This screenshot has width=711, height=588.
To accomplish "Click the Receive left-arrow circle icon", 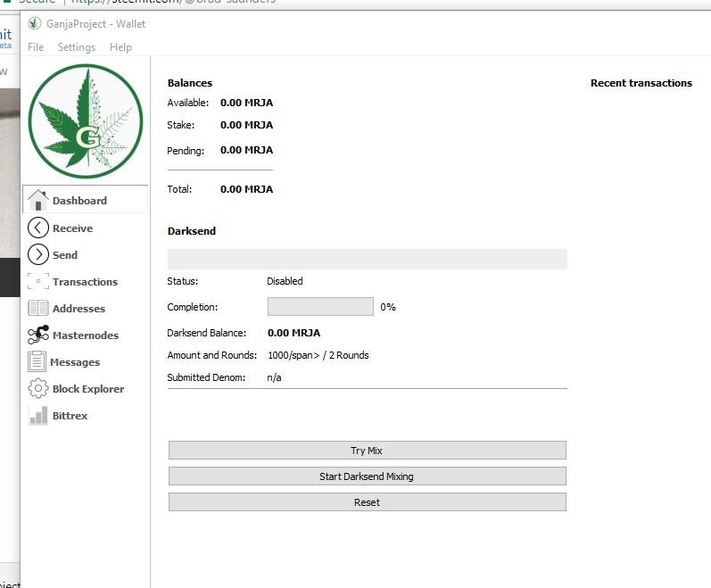I will click(38, 228).
